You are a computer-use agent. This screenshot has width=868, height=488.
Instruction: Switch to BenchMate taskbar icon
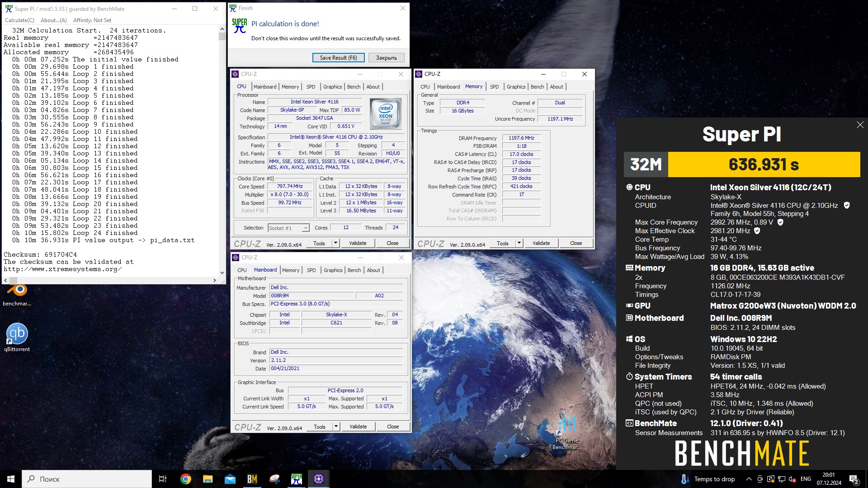point(252,479)
